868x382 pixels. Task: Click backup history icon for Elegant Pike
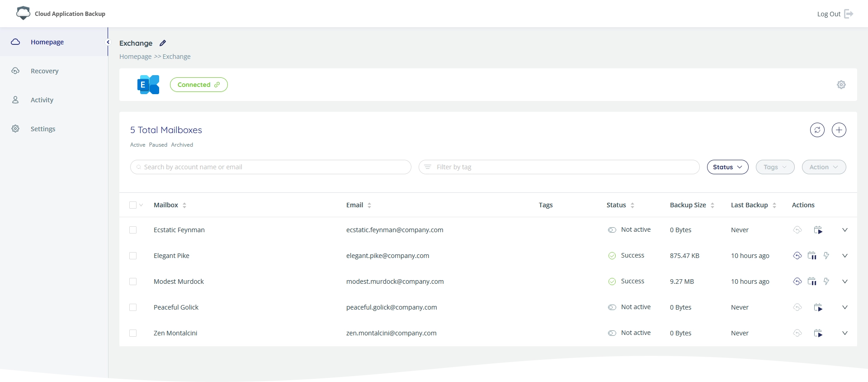click(x=812, y=256)
